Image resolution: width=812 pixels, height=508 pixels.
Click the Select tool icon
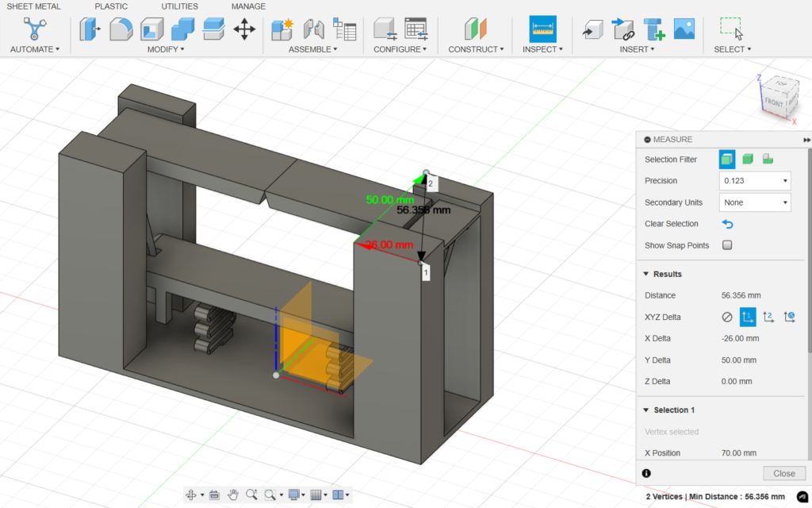[x=732, y=29]
